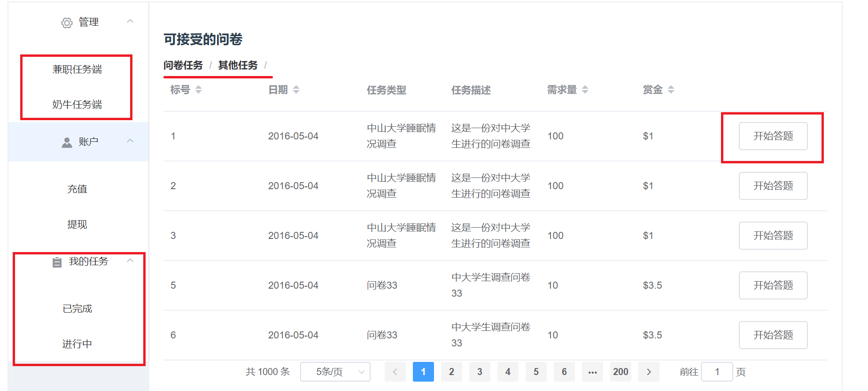Open the 充值 recharge page
The image size is (868, 391).
(77, 189)
